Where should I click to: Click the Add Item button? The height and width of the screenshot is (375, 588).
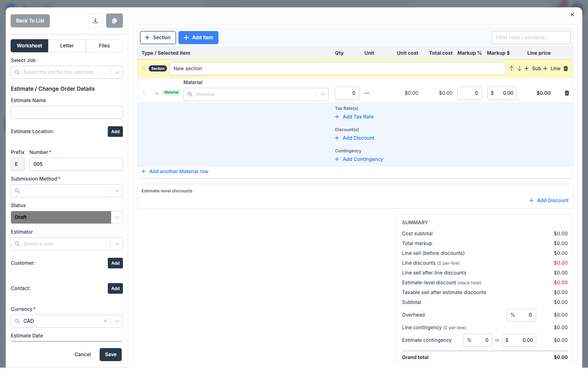tap(198, 38)
